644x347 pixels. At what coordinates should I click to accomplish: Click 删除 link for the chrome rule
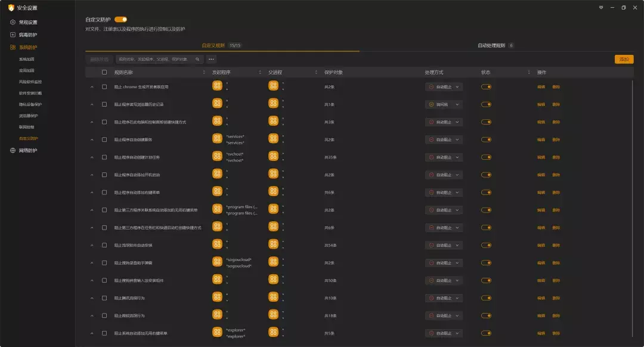(x=556, y=87)
